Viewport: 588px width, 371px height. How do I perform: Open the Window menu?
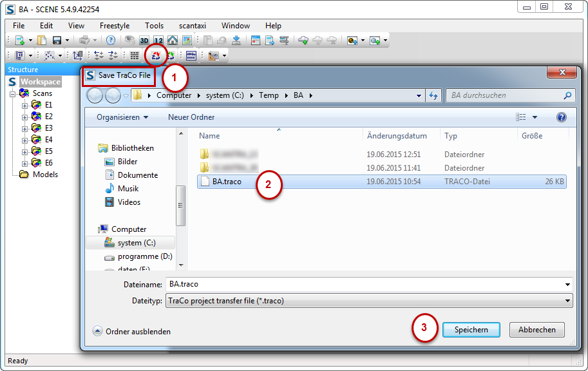pyautogui.click(x=236, y=26)
